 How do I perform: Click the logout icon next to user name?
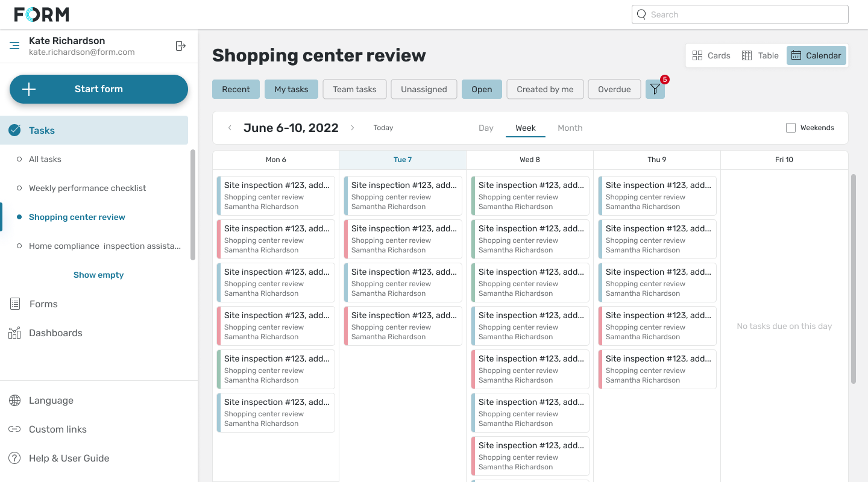(180, 46)
